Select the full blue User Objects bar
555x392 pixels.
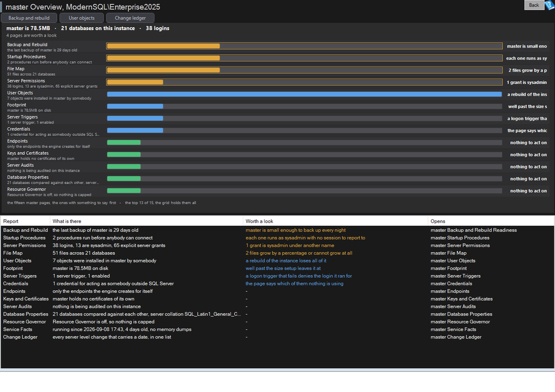[305, 94]
